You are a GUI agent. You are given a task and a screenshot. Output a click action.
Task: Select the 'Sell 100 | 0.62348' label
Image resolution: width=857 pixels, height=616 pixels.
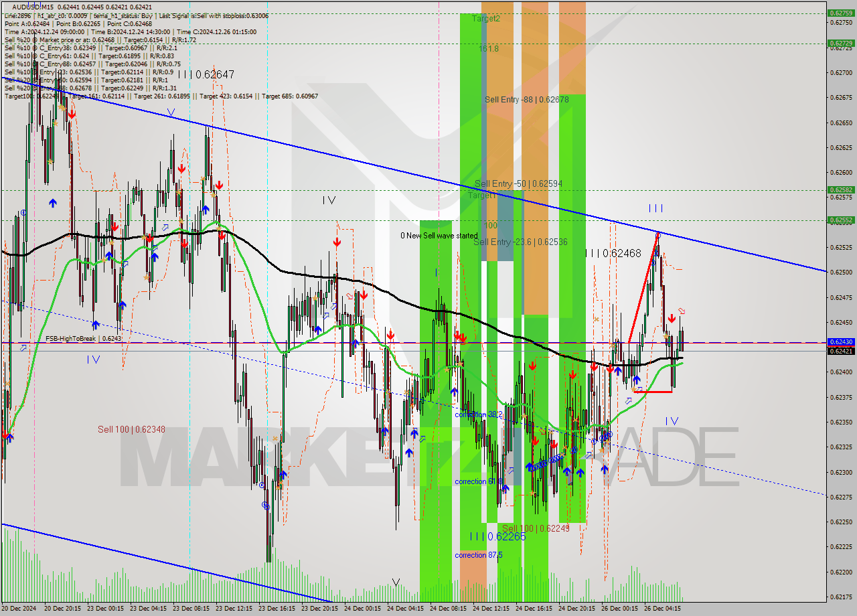coord(131,429)
